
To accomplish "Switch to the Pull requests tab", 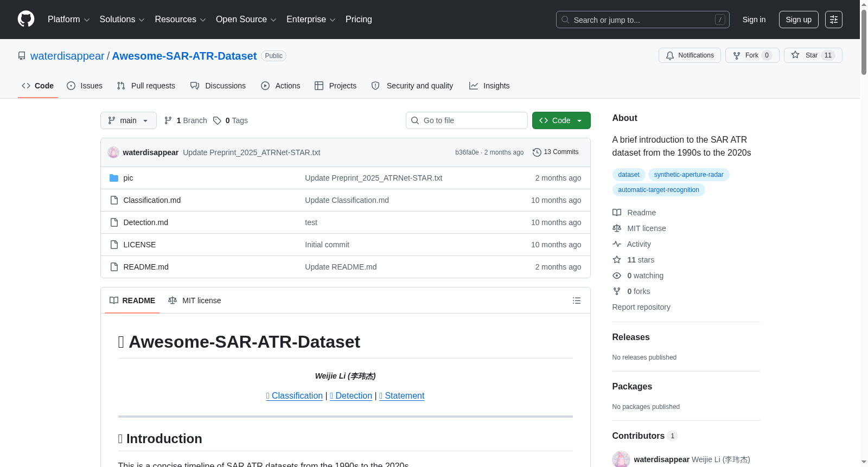I will click(146, 86).
